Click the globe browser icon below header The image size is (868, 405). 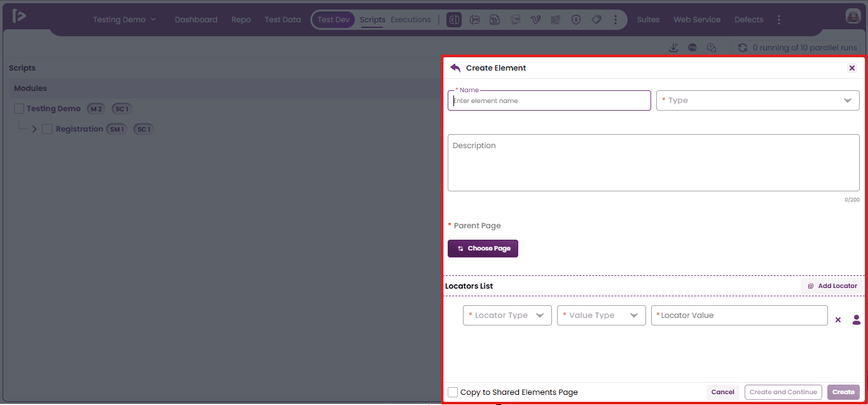coord(692,48)
